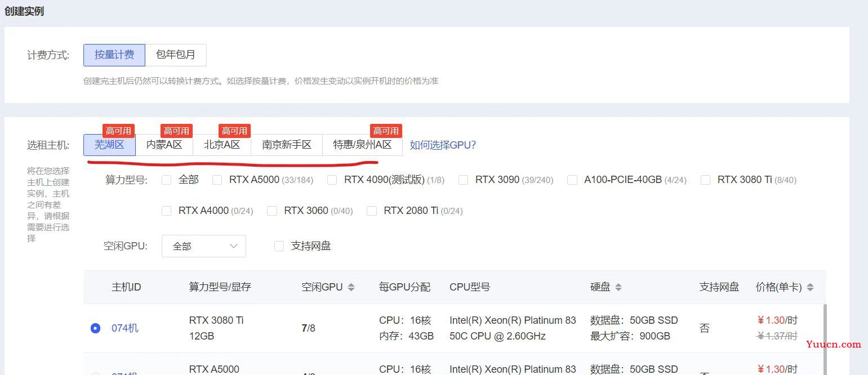868x375 pixels.
Task: Click the 每GPU分配 column header
Action: pyautogui.click(x=404, y=287)
